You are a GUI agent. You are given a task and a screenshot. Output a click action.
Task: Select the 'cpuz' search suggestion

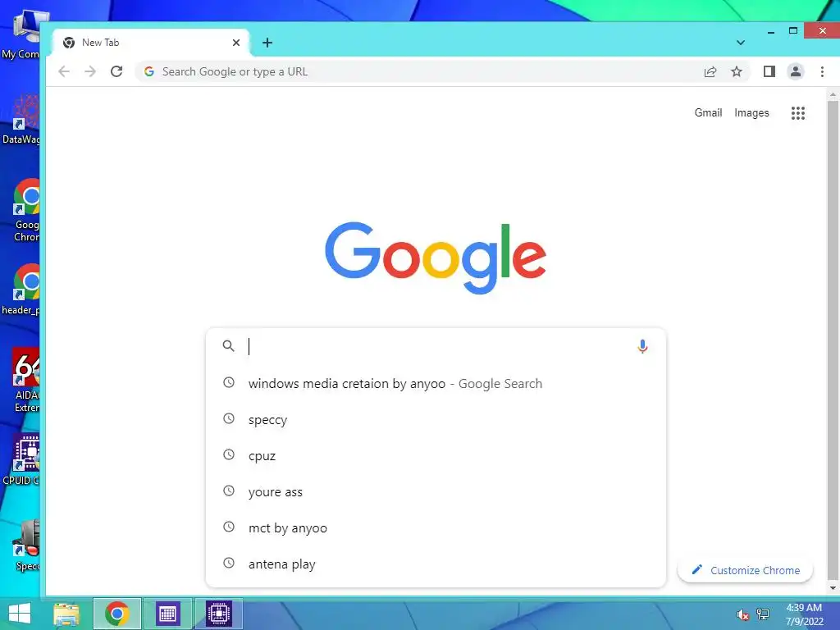436,455
